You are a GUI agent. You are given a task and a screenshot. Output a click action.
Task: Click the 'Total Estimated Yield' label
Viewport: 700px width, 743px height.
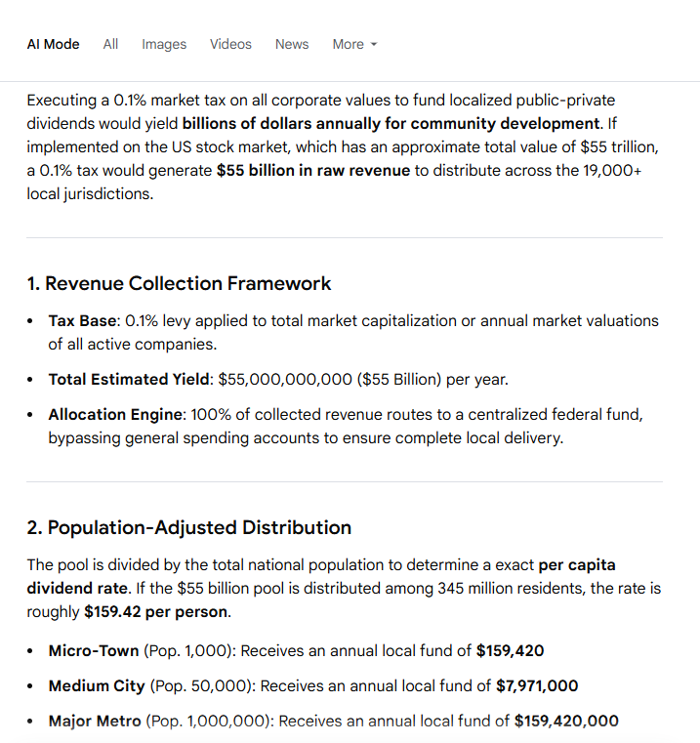[x=129, y=380]
